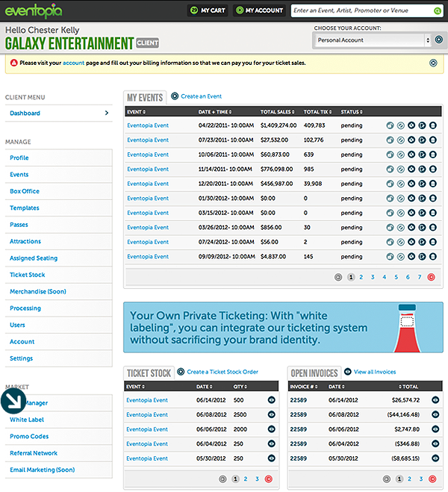This screenshot has width=448, height=492.
Task: Click the trash icon for the 12/20/2011 event
Action: point(433,184)
